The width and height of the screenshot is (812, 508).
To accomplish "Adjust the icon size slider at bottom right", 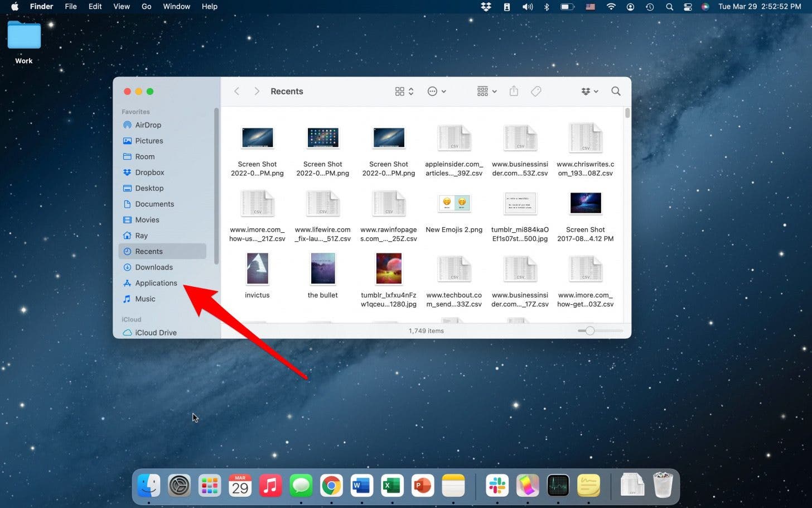I will click(589, 330).
